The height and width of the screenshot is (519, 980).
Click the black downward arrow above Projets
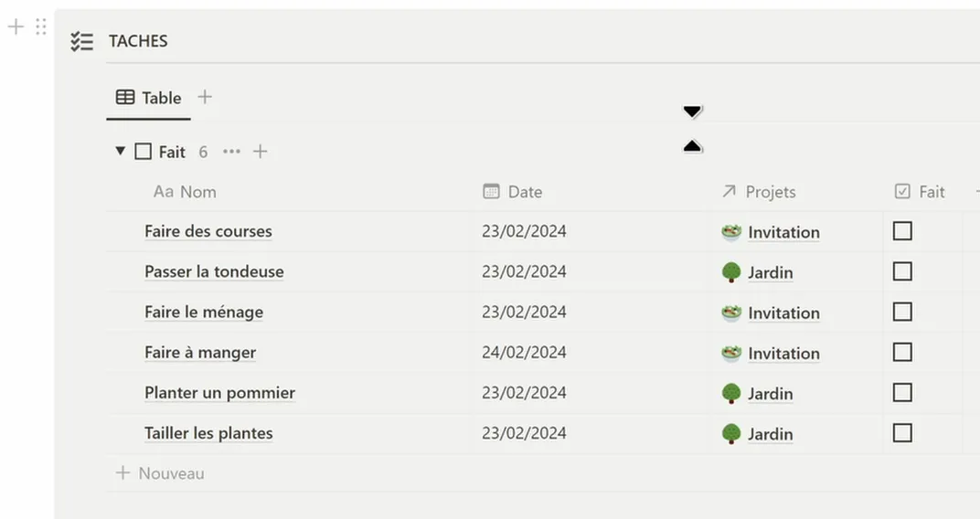692,111
